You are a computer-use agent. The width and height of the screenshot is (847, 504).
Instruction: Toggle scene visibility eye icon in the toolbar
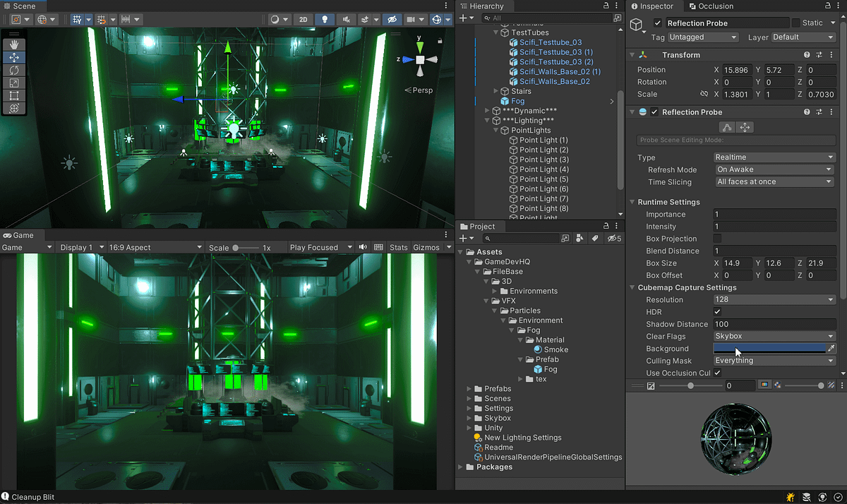[392, 19]
